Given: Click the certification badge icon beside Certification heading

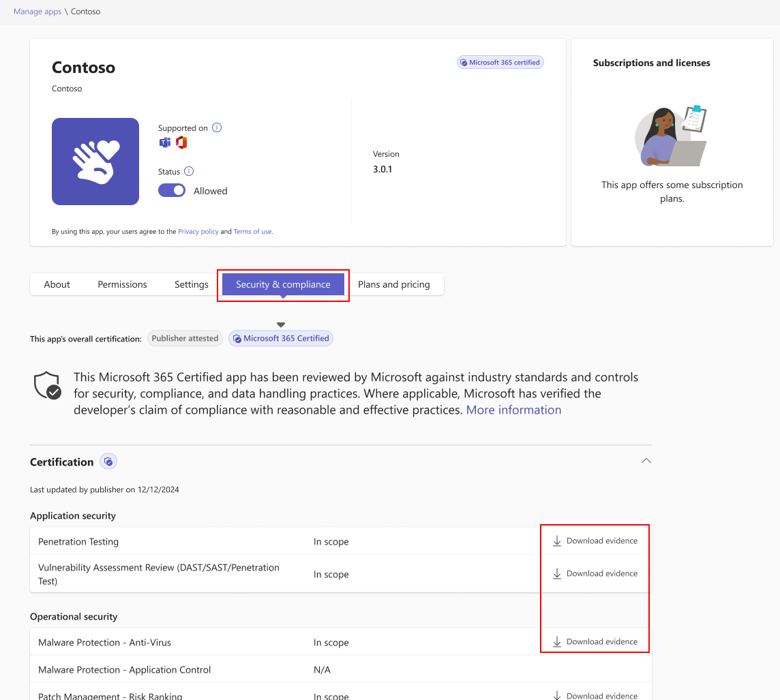Looking at the screenshot, I should (108, 461).
